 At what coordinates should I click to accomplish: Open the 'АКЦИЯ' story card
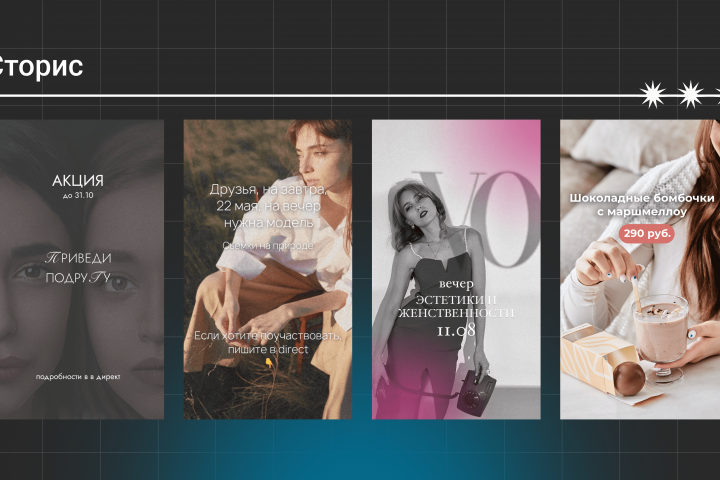81,270
